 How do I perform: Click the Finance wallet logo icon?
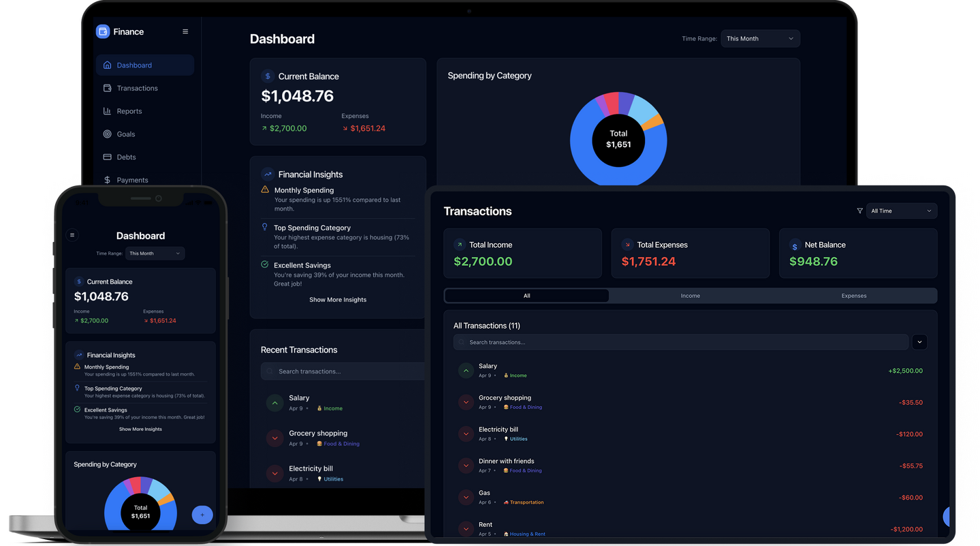pos(103,31)
